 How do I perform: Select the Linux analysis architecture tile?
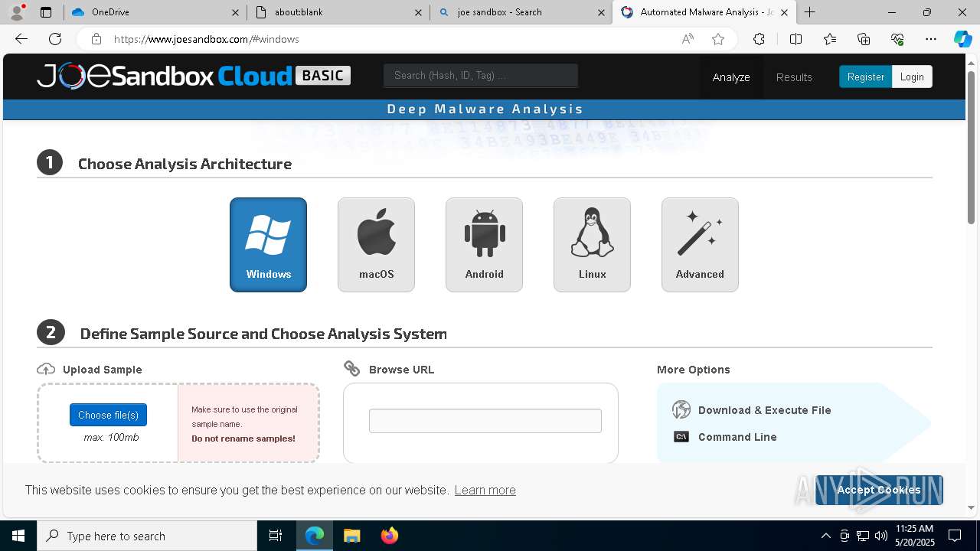pyautogui.click(x=592, y=245)
